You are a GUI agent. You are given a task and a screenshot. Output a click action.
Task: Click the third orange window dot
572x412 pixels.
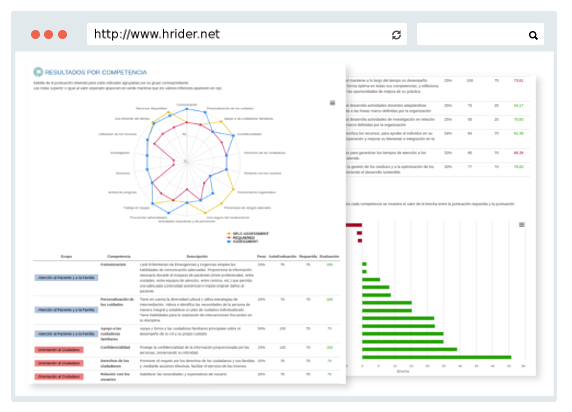pos(63,35)
